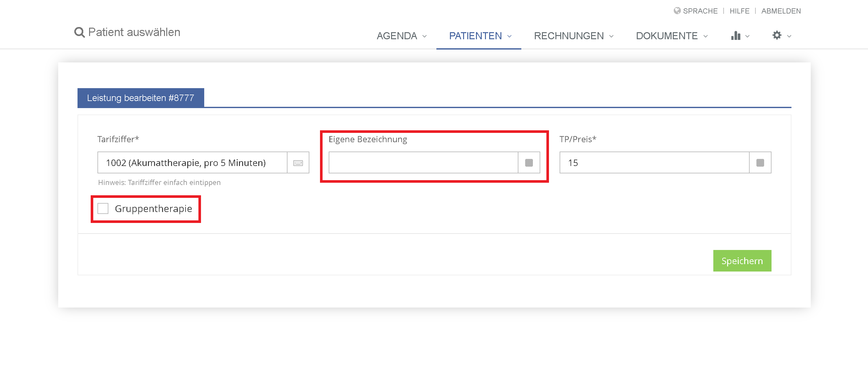Open the DOKUMENTE menu
Image resolution: width=868 pixels, height=369 pixels.
pyautogui.click(x=666, y=36)
